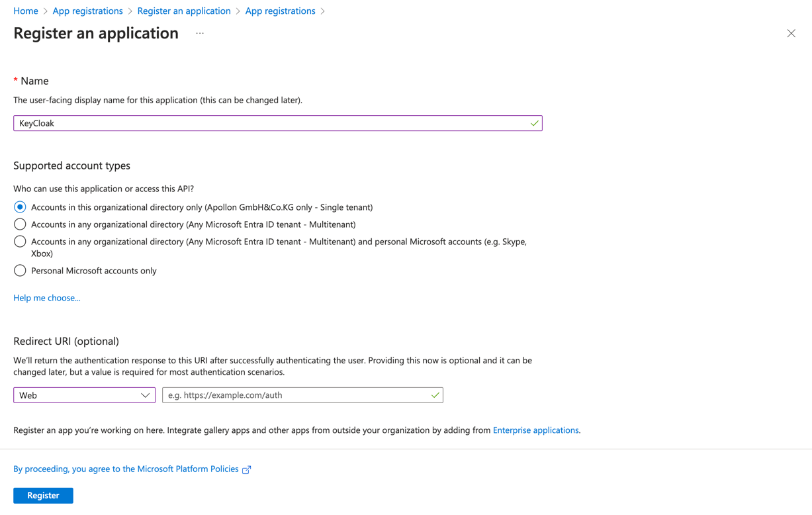Open the ellipsis more options menu
This screenshot has width=812, height=515.
tap(200, 33)
